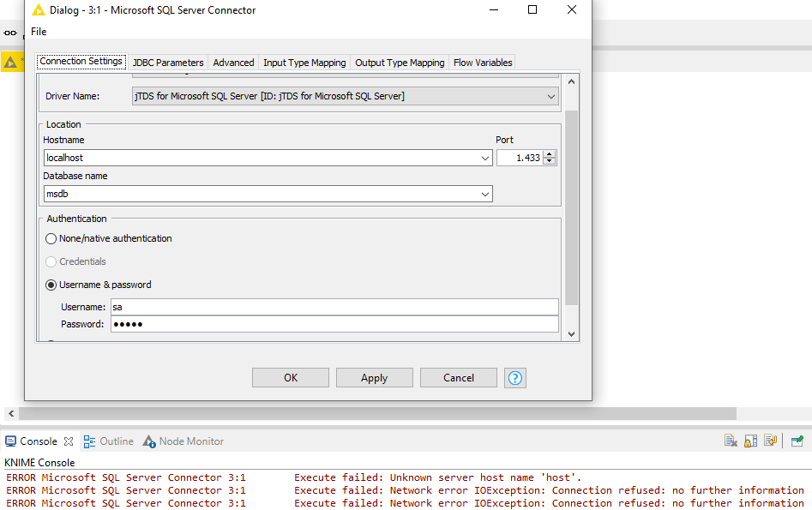Click the Port spinner up arrow
The width and height of the screenshot is (812, 510).
tap(550, 154)
